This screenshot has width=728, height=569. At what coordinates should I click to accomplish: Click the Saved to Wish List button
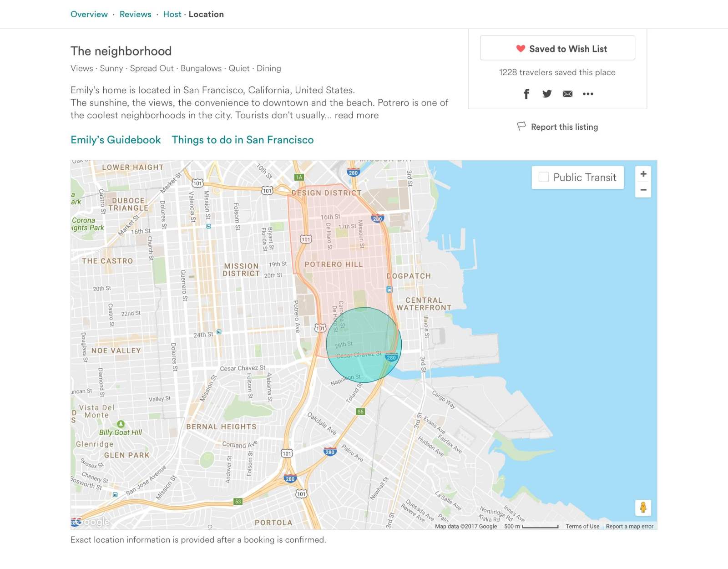[557, 48]
